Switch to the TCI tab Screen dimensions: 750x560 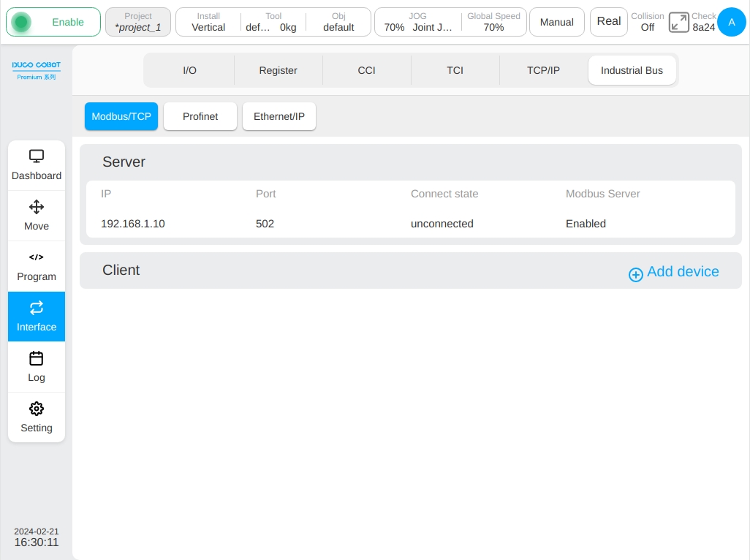pos(455,70)
